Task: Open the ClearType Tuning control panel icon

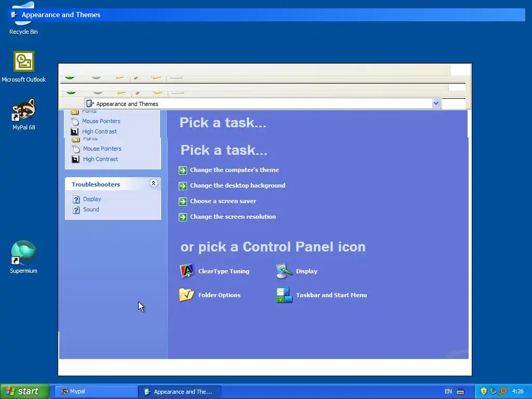Action: pos(215,271)
